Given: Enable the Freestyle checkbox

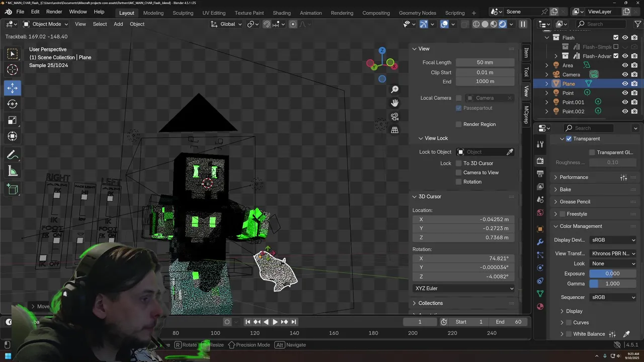Looking at the screenshot, I should click(x=562, y=214).
